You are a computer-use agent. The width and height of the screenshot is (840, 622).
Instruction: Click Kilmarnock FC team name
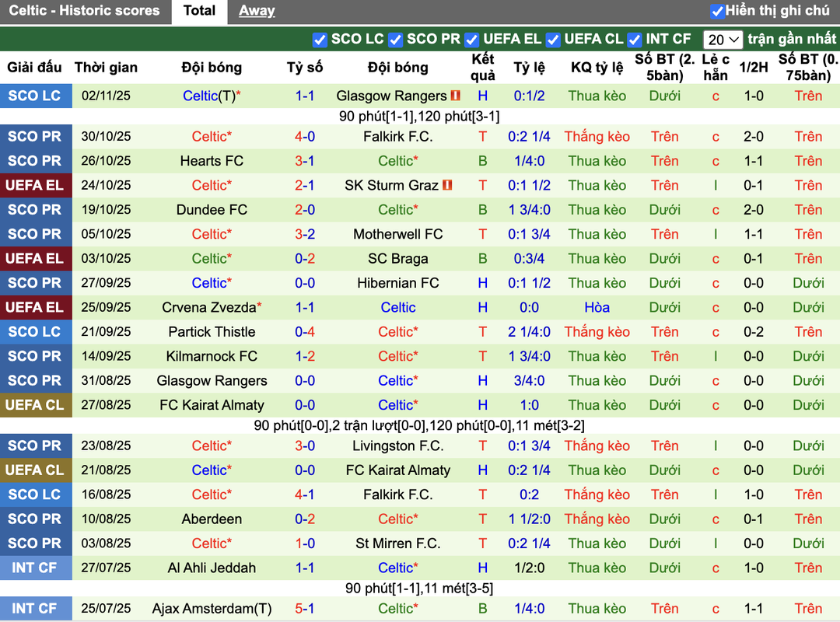212,356
